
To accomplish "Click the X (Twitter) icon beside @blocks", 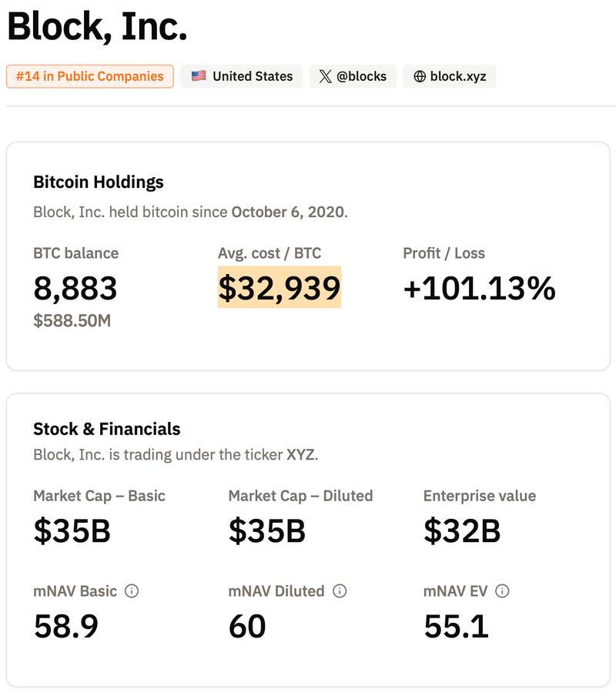I will click(325, 76).
